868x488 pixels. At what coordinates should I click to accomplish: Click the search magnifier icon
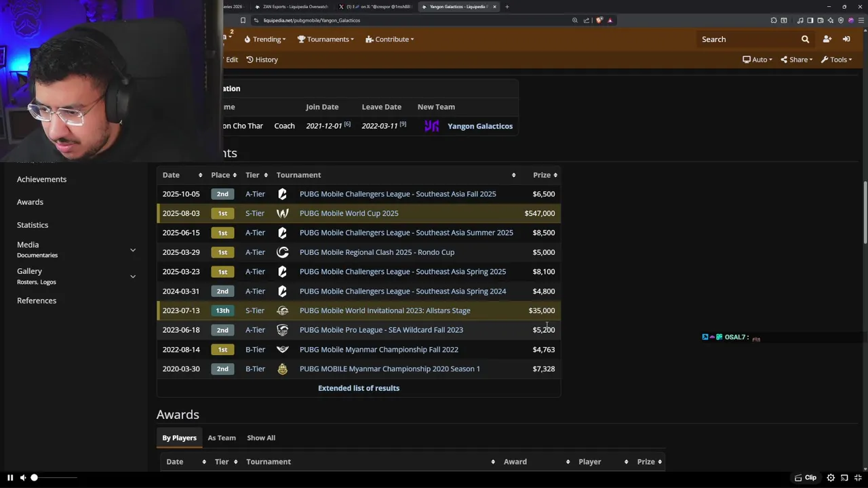pos(805,39)
